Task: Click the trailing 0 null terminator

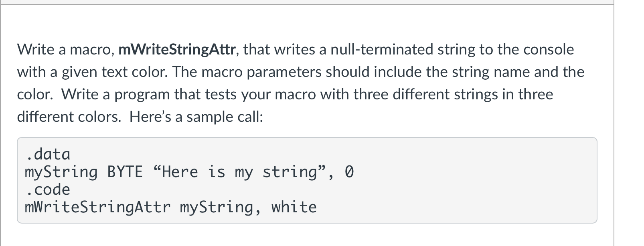Action: [349, 172]
